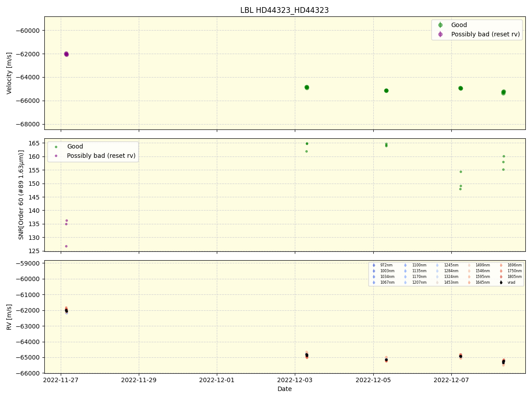Click the 2022-12-01 date tick label
532x399 pixels.
(217, 380)
